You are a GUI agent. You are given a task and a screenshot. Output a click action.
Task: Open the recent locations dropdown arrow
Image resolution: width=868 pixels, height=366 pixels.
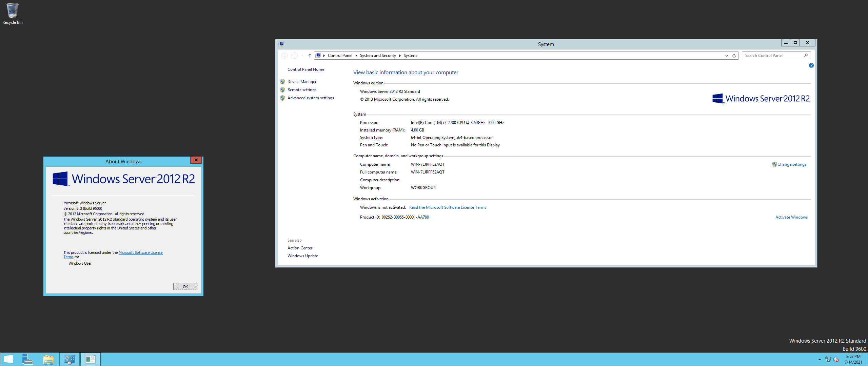[x=302, y=56]
